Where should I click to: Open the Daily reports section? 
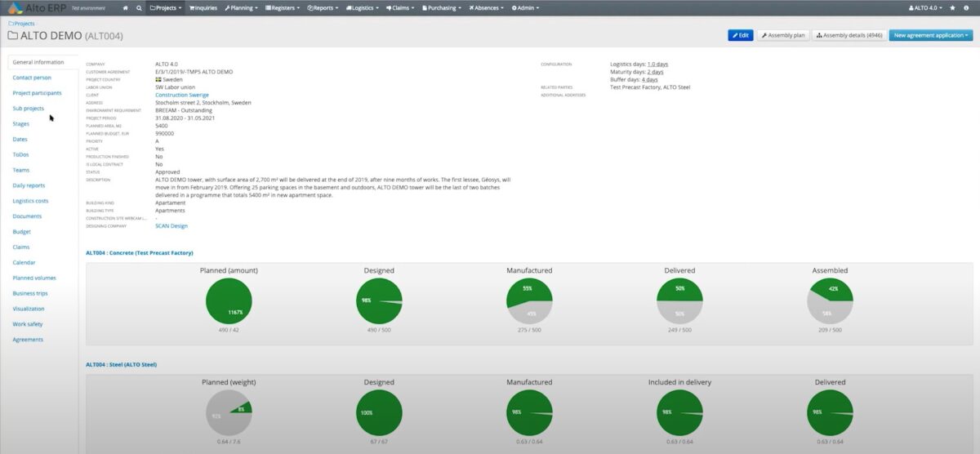[29, 185]
